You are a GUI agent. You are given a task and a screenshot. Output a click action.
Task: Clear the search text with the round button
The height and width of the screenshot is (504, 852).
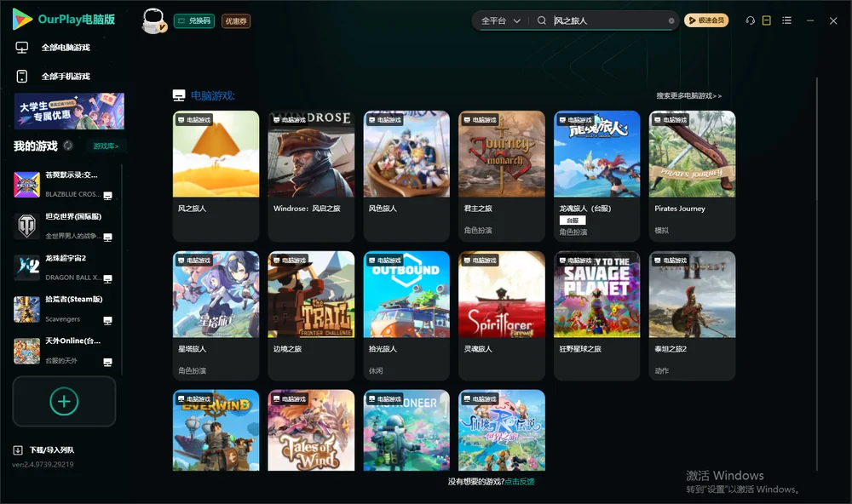click(x=671, y=21)
